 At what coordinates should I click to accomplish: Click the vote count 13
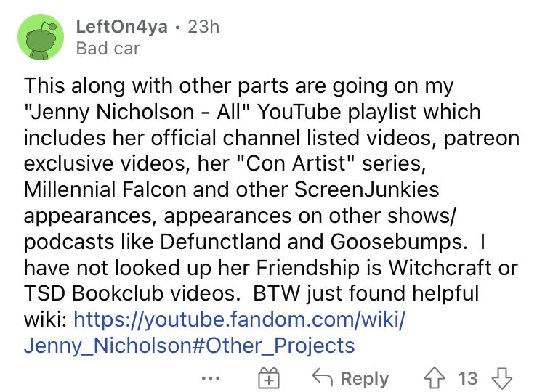(x=468, y=378)
